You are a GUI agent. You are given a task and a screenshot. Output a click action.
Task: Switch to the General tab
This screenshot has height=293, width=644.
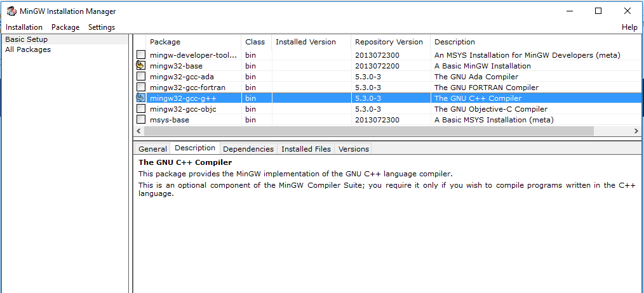tap(152, 149)
